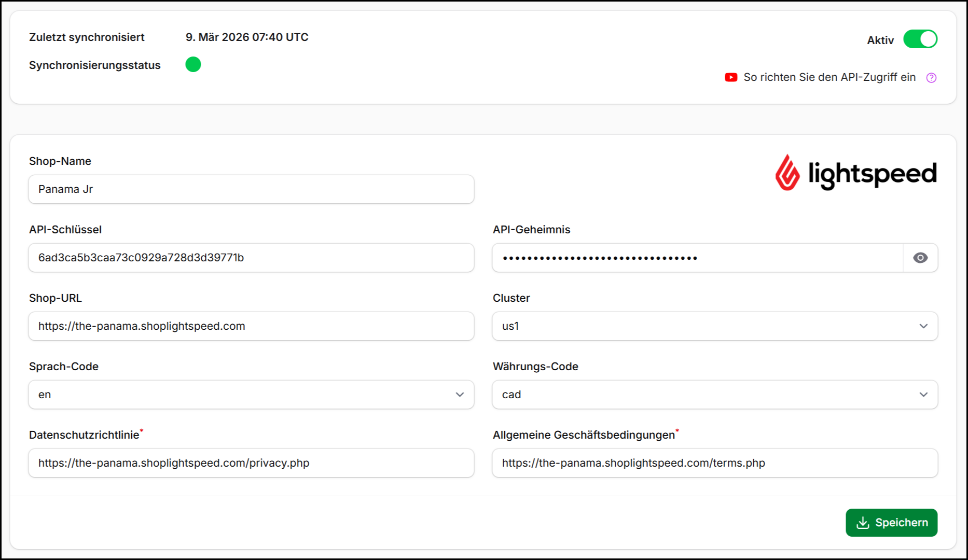Toggle the Aktiv switch off
The height and width of the screenshot is (560, 968).
(920, 39)
